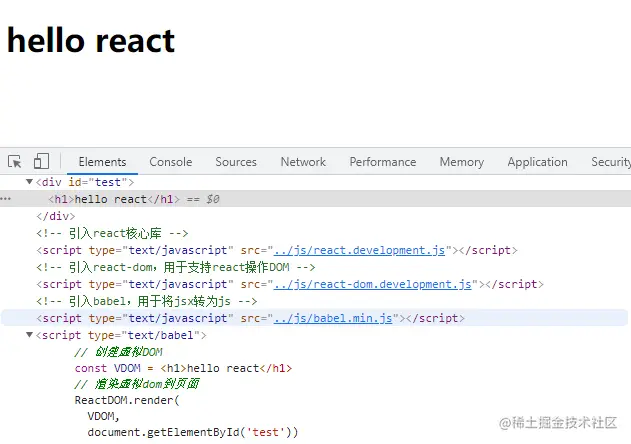Open the Performance tab
Viewport: 631px width, 444px height.
[x=383, y=162]
